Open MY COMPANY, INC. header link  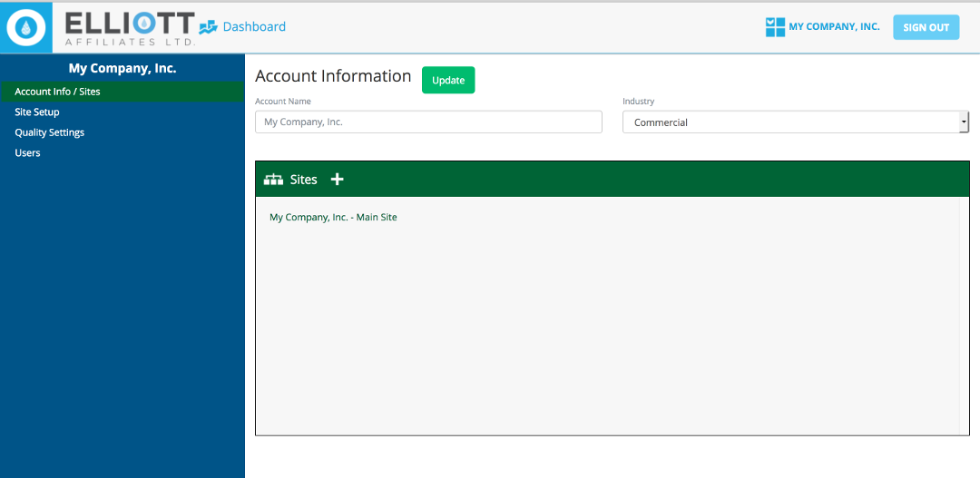pos(834,27)
